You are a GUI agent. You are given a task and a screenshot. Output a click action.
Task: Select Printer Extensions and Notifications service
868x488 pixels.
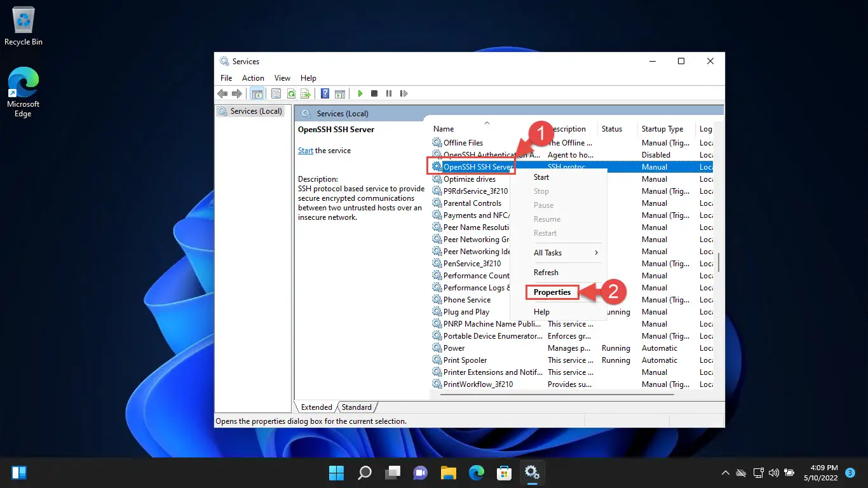[572, 372]
